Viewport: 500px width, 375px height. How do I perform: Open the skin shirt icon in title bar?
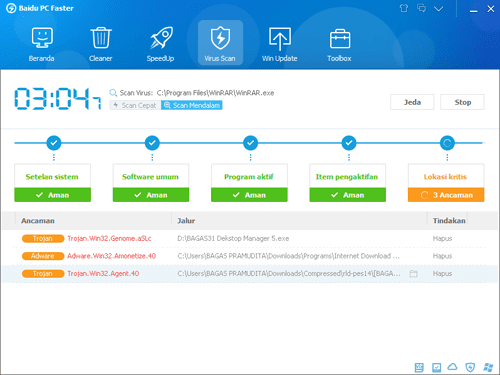[x=404, y=8]
